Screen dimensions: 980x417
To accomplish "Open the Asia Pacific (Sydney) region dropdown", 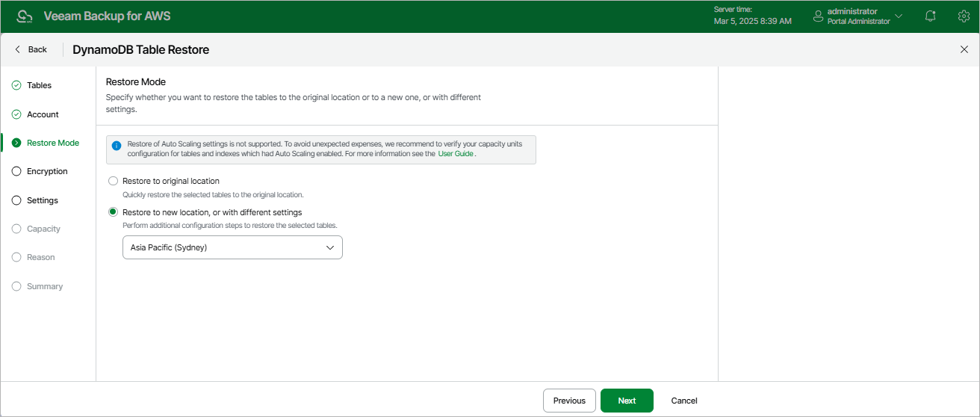I will (x=232, y=247).
